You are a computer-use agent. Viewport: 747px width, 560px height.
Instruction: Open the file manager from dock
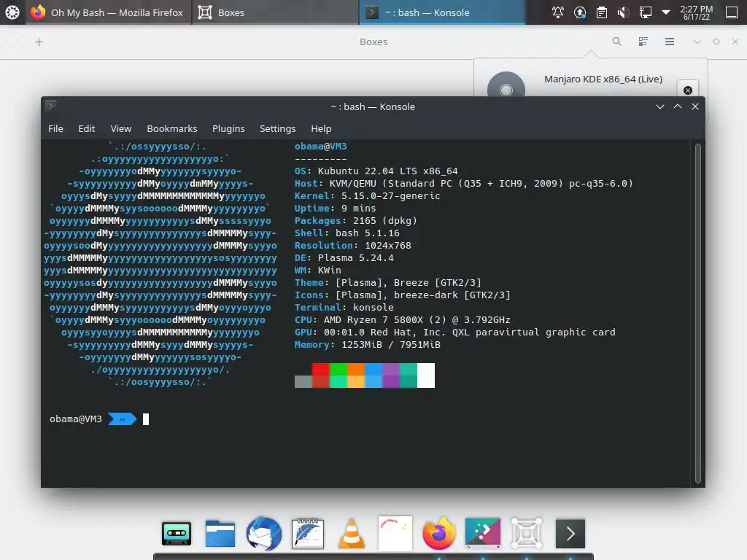point(220,533)
